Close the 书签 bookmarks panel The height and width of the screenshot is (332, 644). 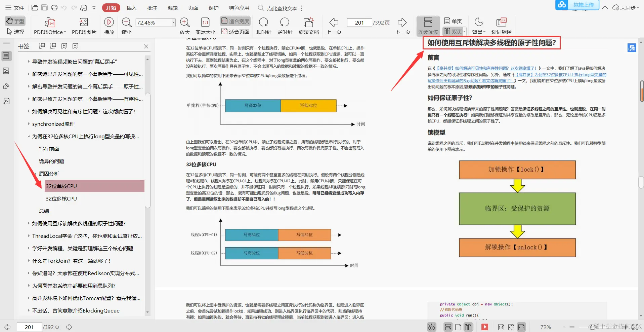[146, 46]
